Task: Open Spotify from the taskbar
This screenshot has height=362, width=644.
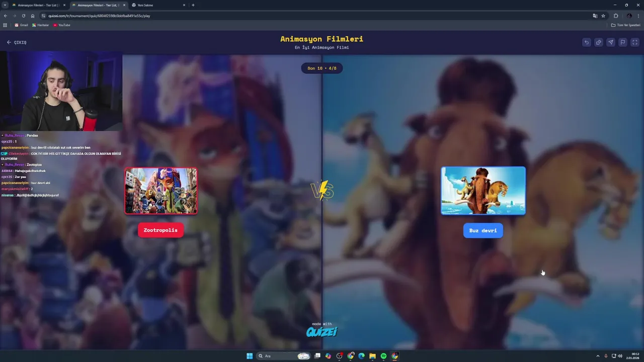Action: [x=383, y=356]
